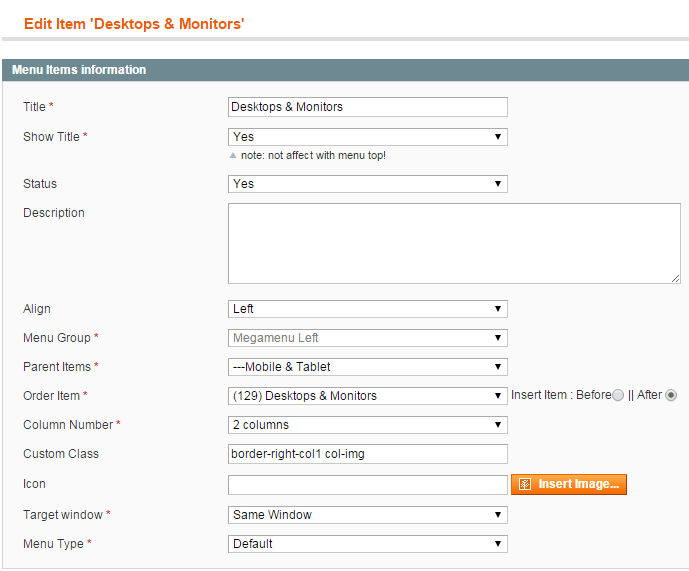Open the Status dropdown
Screen dimensions: 689x571
(368, 184)
